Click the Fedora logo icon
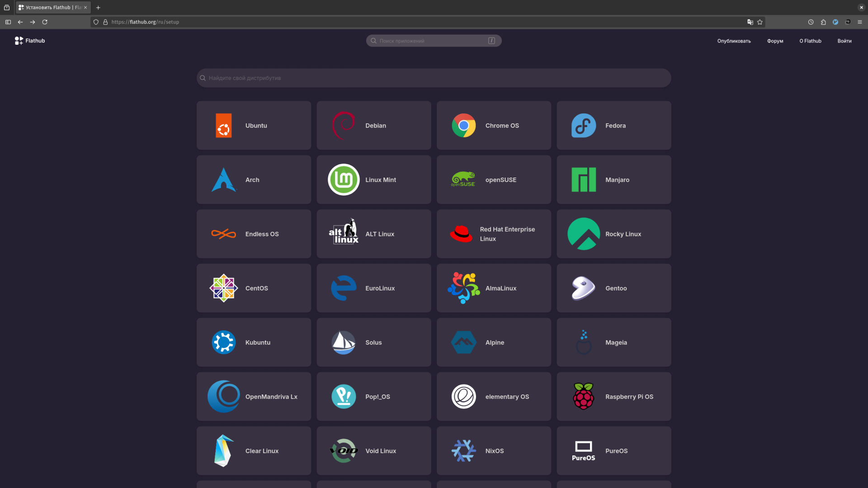868x488 pixels. (x=584, y=126)
